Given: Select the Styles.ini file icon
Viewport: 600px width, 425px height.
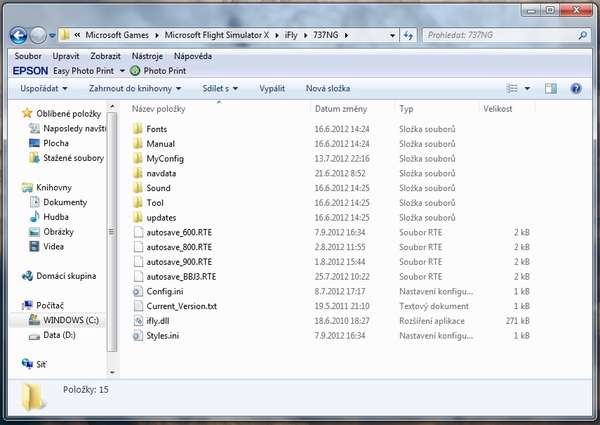Looking at the screenshot, I should point(138,336).
